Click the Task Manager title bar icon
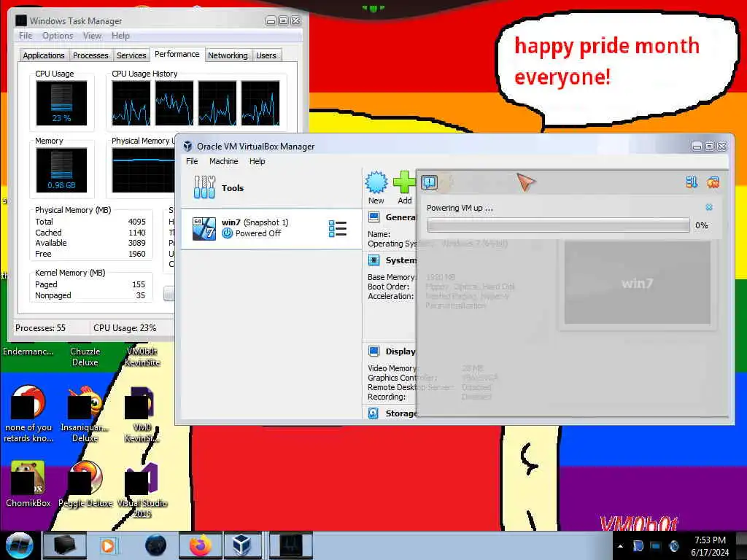Screen dimensions: 747x560 pos(21,20)
